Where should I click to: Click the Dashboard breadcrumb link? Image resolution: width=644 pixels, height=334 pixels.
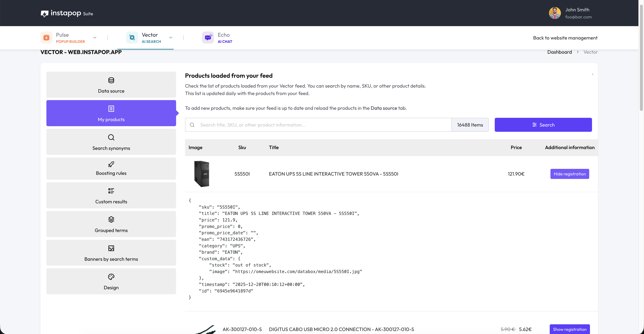[559, 52]
